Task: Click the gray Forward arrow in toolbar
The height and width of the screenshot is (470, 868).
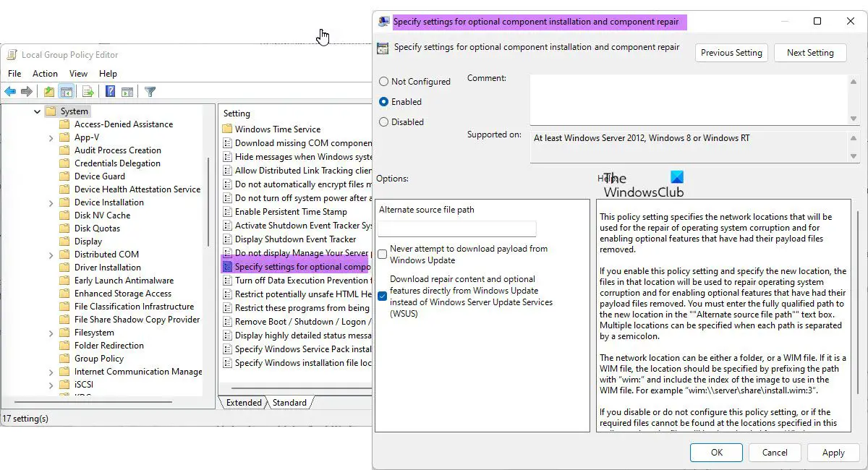Action: coord(27,92)
